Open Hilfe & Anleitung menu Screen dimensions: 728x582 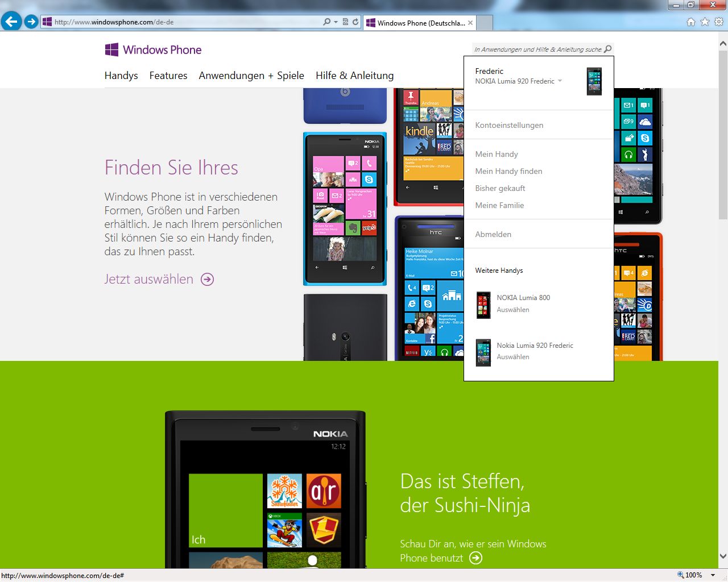355,76
